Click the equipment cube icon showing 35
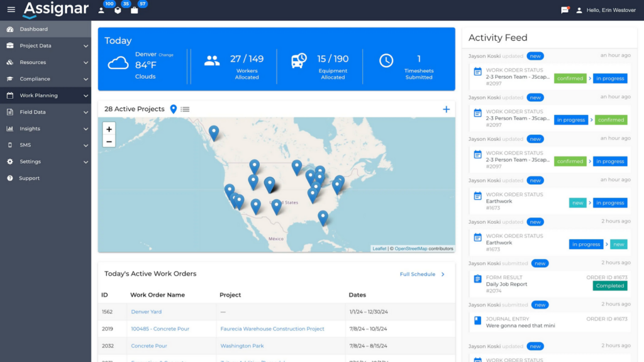This screenshot has height=362, width=644. pos(118,10)
